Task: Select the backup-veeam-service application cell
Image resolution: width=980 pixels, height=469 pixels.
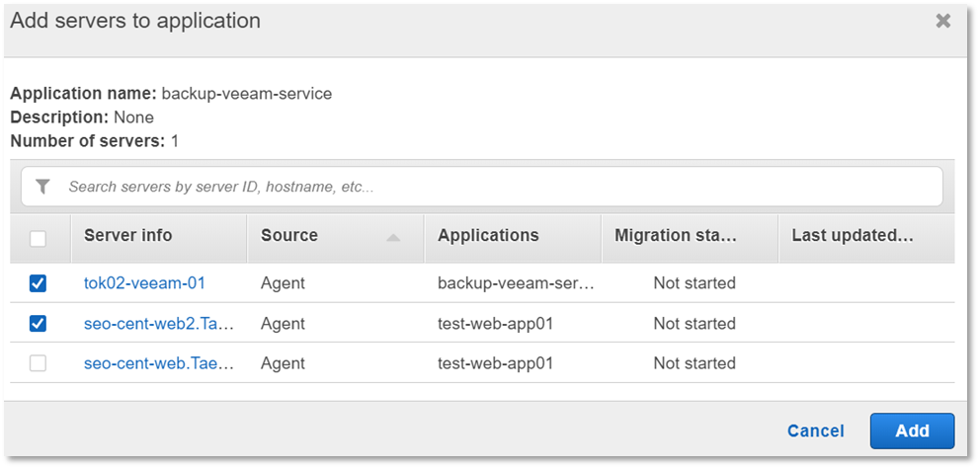Action: tap(516, 283)
